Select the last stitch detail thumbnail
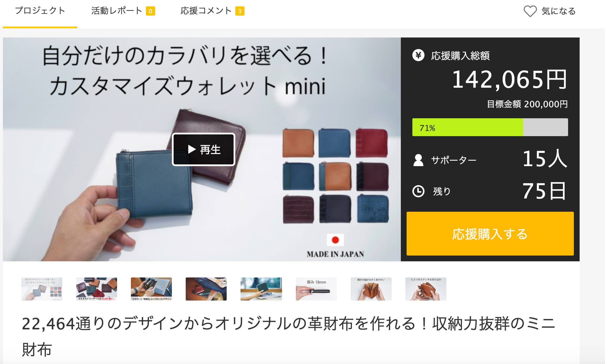This screenshot has width=605, height=364. [x=426, y=289]
